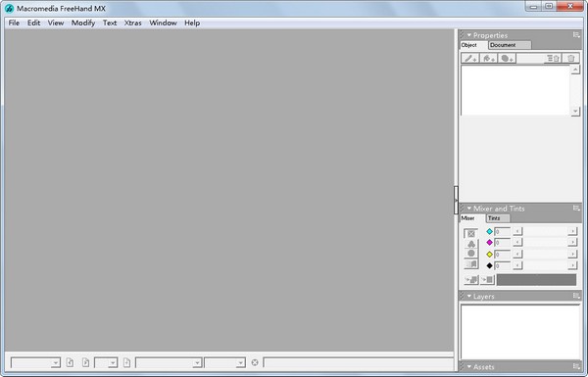Click the add page icon in status bar
The width and height of the screenshot is (588, 377).
coord(126,362)
